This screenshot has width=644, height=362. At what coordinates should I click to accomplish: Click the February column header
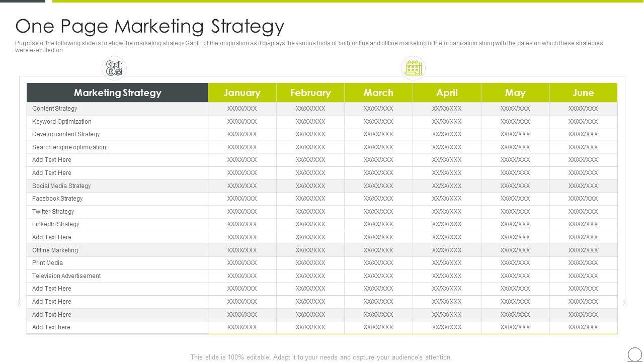point(310,93)
